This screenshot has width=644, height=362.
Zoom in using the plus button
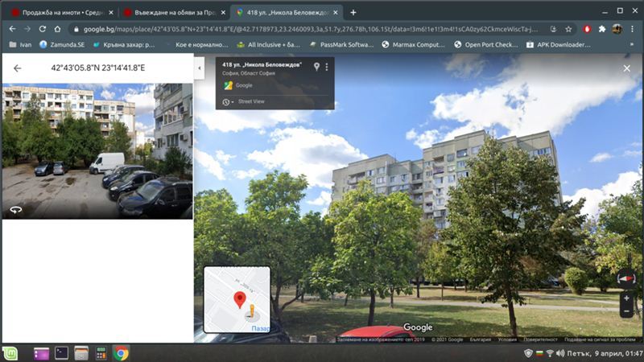tap(626, 298)
